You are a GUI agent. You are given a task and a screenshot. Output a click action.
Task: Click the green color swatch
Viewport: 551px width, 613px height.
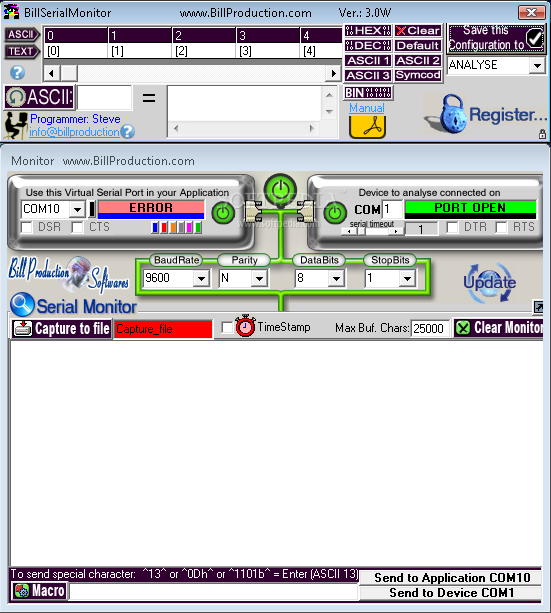pos(198,228)
